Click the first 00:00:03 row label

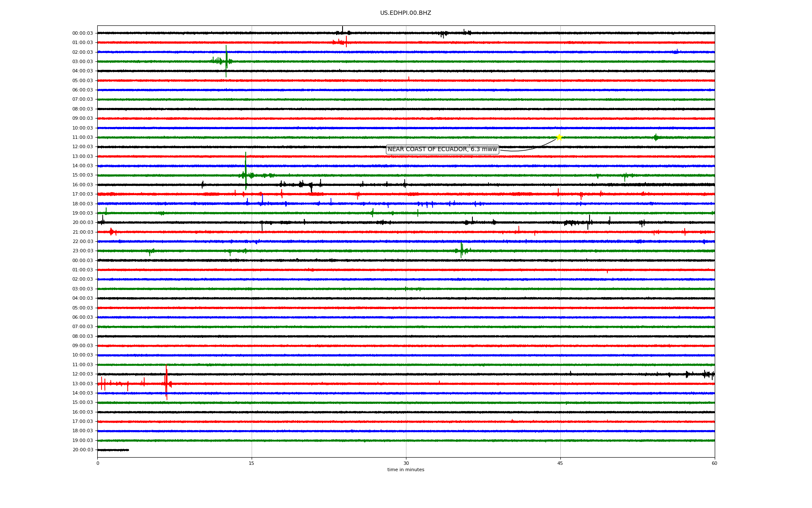82,33
